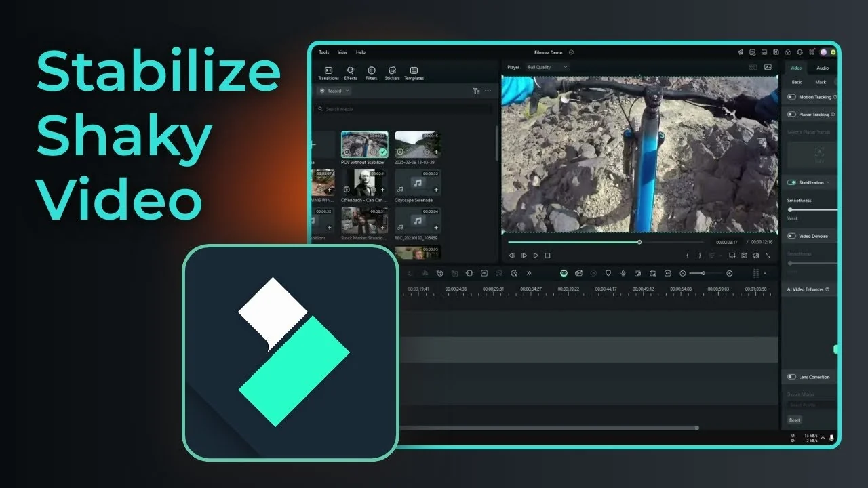868x488 pixels.
Task: Enable Video Denoise
Action: 791,235
